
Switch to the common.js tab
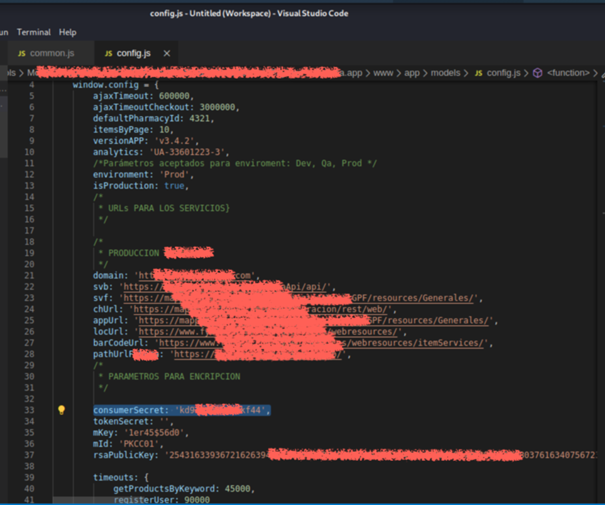pyautogui.click(x=50, y=53)
